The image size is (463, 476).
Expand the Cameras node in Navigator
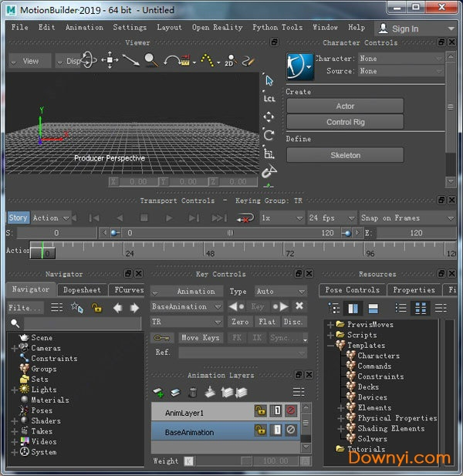14,348
